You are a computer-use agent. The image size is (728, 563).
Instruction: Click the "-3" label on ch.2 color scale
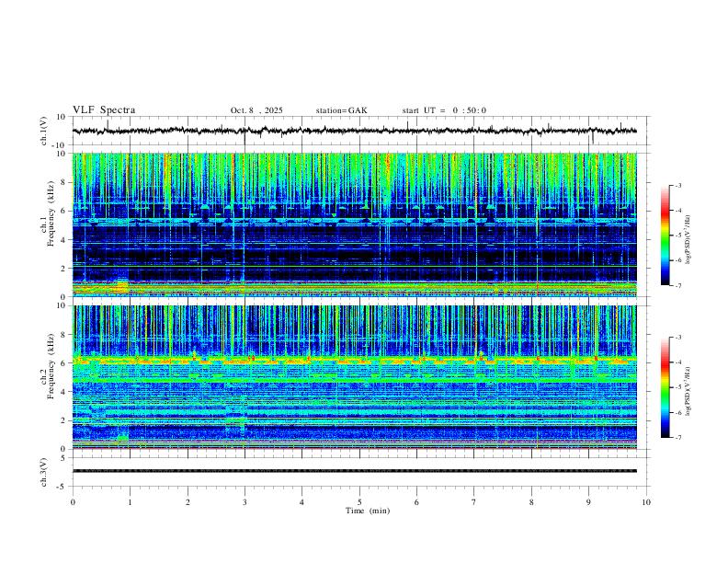(x=678, y=338)
